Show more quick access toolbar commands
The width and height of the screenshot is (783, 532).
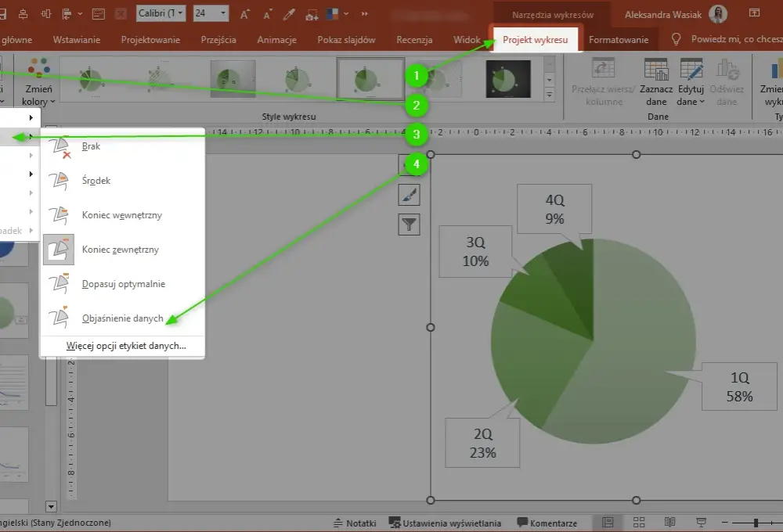coord(365,14)
